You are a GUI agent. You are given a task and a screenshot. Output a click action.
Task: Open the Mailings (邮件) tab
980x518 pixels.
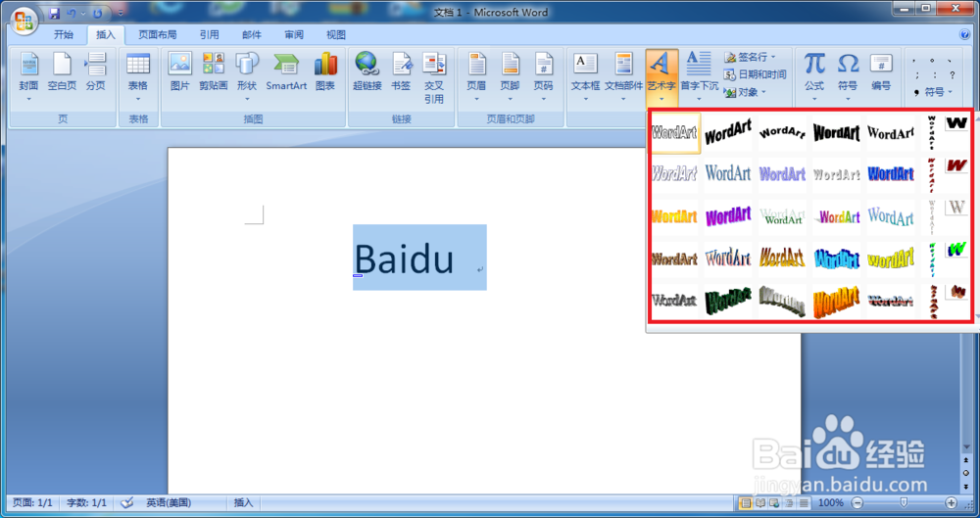coord(251,35)
